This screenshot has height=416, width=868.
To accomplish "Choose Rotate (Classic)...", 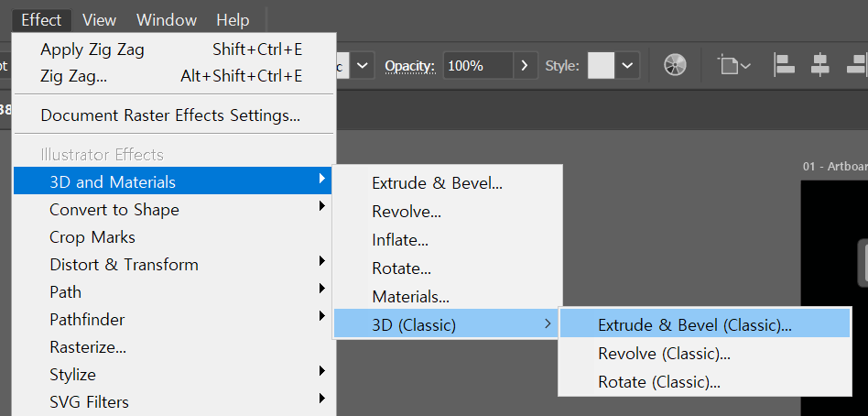I will coord(705,382).
